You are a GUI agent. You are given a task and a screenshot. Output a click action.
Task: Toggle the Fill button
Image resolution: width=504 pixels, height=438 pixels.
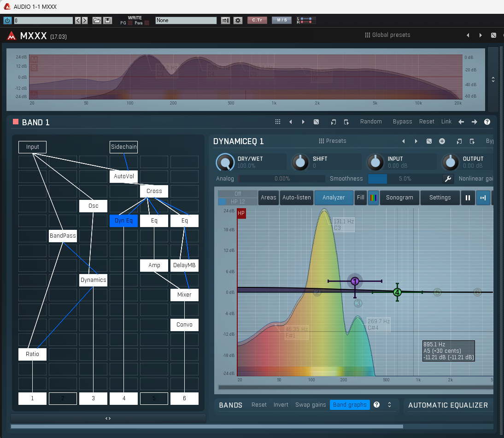361,198
